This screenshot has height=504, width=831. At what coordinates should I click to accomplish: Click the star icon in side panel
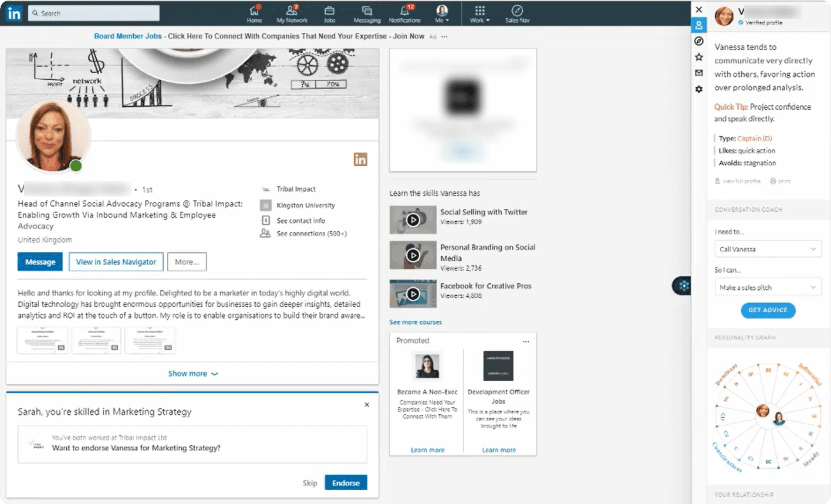698,57
